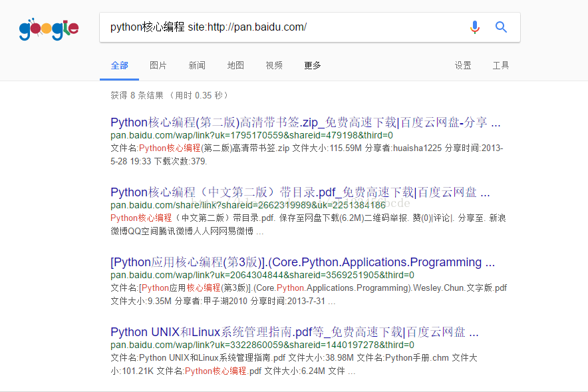Click highlighted Python核心编程.pdf in last snippet
The image size is (588, 392).
pos(223,371)
